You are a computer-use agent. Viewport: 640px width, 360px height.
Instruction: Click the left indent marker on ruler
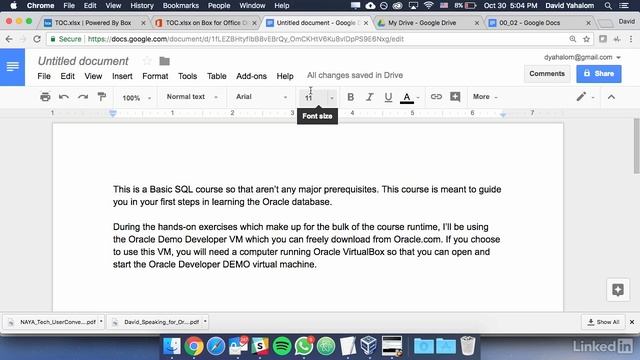click(x=113, y=114)
